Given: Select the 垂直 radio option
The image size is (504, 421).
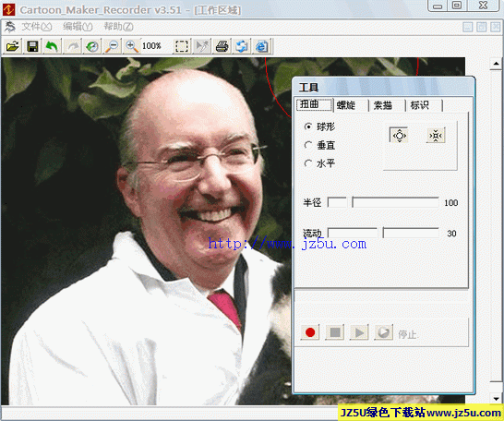Looking at the screenshot, I should 319,145.
